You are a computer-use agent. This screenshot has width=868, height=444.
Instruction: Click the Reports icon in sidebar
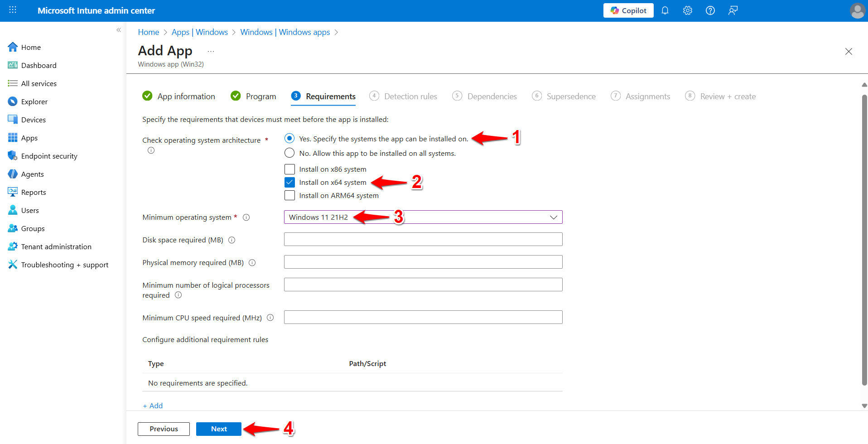coord(13,192)
